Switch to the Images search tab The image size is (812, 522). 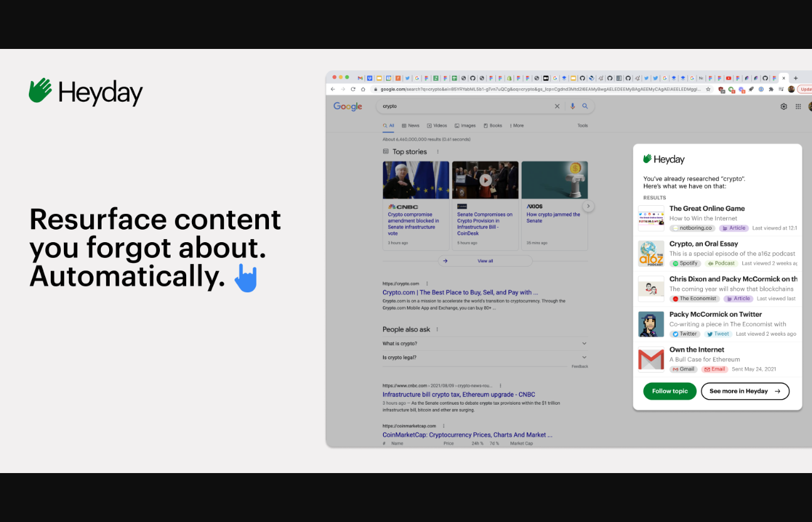(465, 125)
